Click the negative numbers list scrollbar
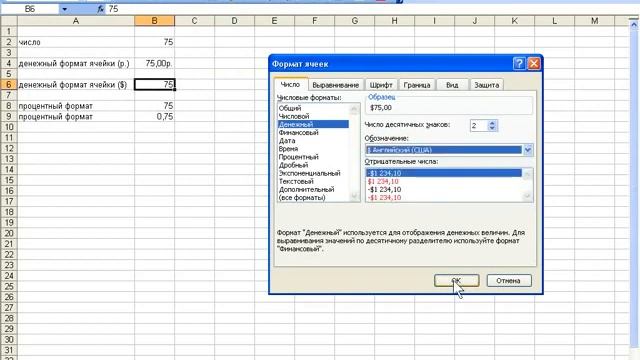This screenshot has width=640, height=360. click(527, 185)
